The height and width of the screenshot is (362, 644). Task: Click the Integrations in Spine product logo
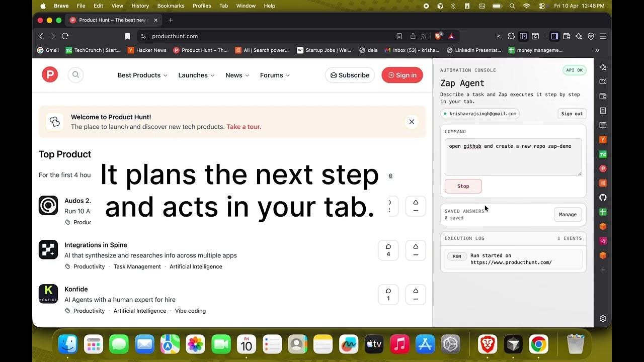pyautogui.click(x=48, y=250)
